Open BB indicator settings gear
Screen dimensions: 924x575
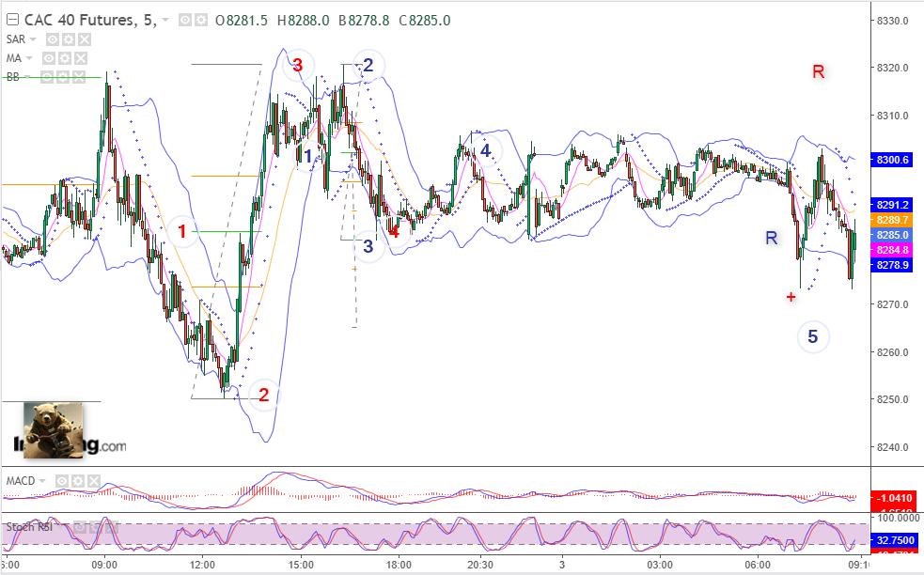coord(63,77)
